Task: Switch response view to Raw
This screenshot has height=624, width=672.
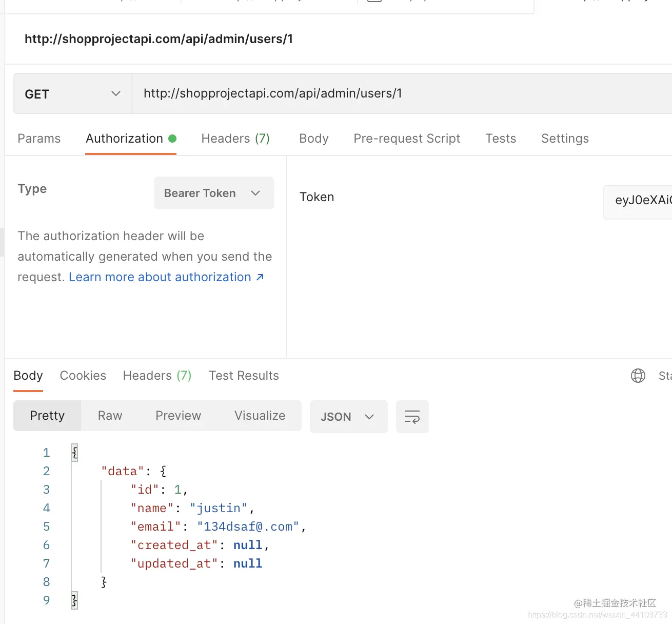Action: pos(110,416)
